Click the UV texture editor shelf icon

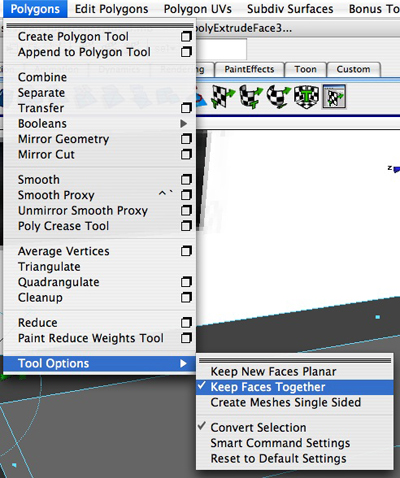(x=334, y=97)
